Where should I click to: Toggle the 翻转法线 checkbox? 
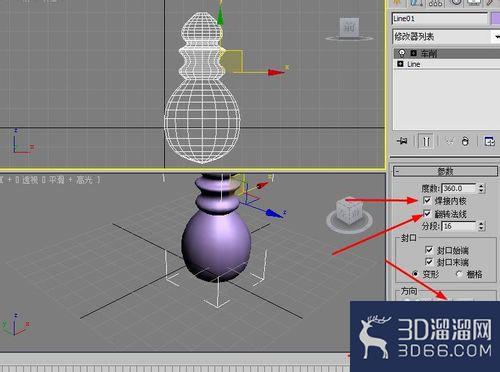coord(427,213)
